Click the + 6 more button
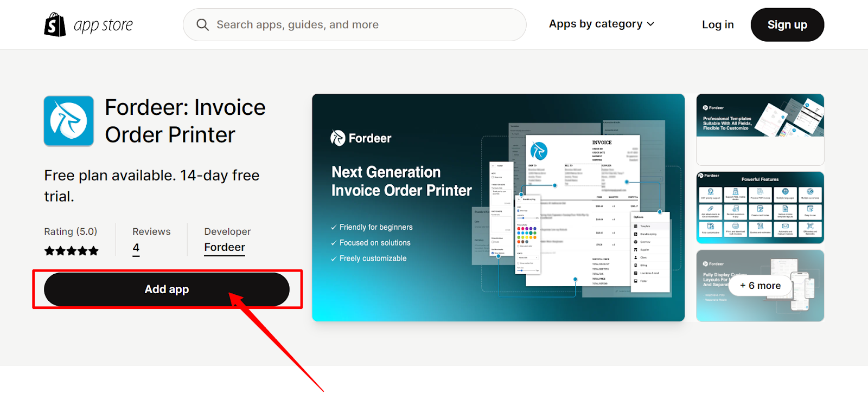 point(760,286)
